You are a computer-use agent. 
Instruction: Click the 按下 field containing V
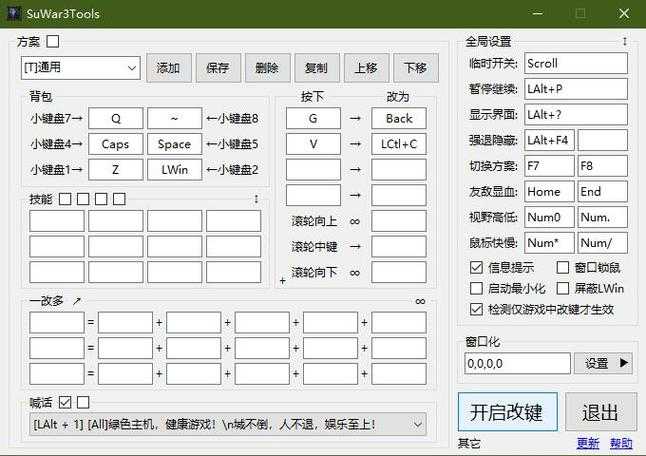point(313,144)
